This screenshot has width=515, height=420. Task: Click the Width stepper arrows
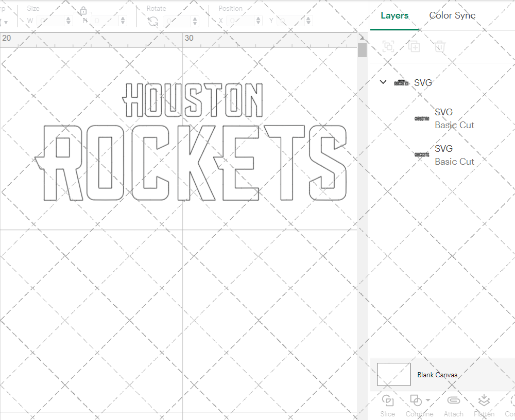point(68,21)
